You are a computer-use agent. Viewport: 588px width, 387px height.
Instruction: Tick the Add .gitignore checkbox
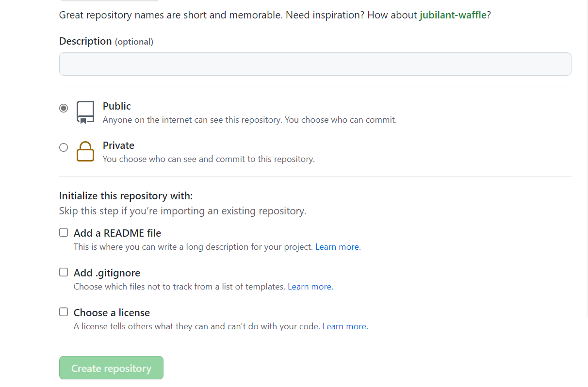click(64, 272)
